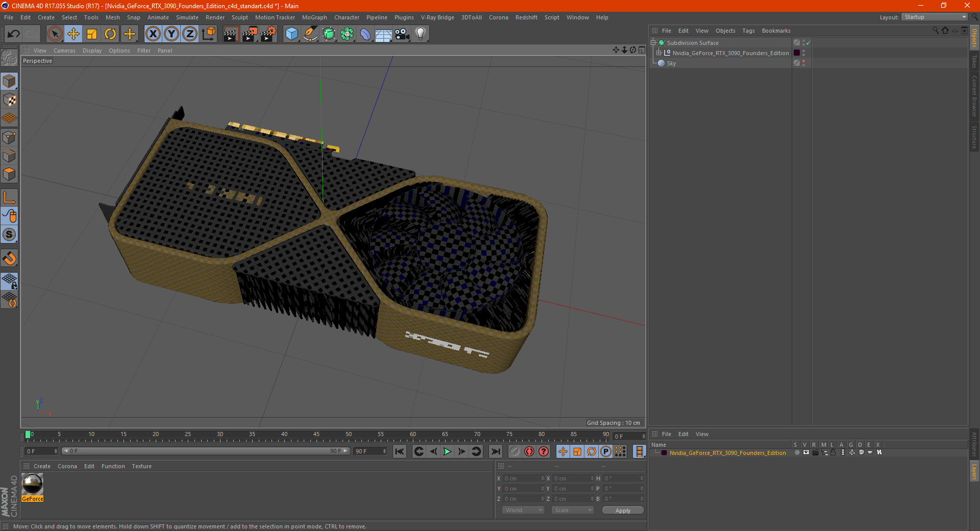
Task: Open the Object Manager Tags menu
Action: pos(748,31)
